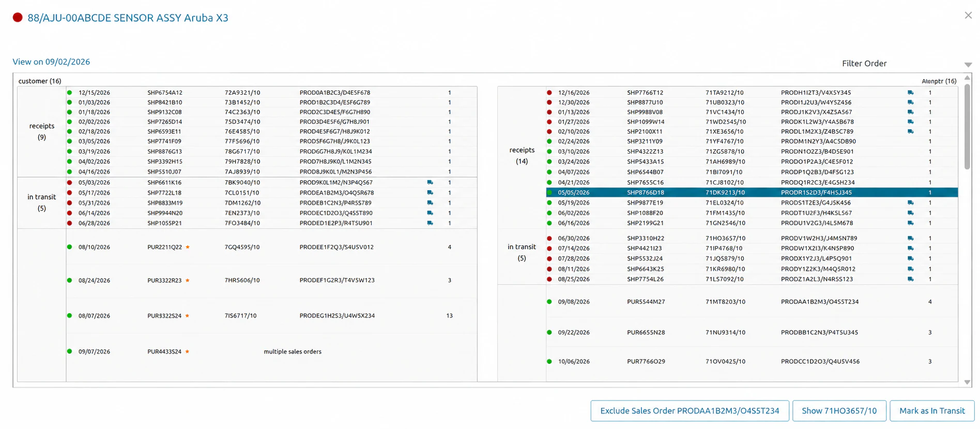
Task: Click Mark as In Transit button
Action: coord(932,411)
